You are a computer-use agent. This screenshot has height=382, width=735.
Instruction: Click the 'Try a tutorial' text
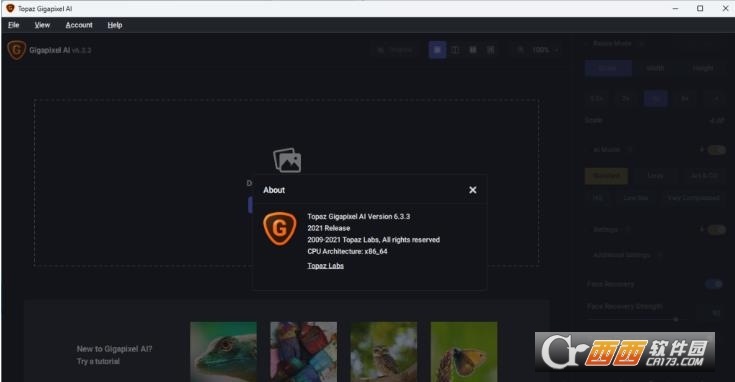tap(98, 361)
